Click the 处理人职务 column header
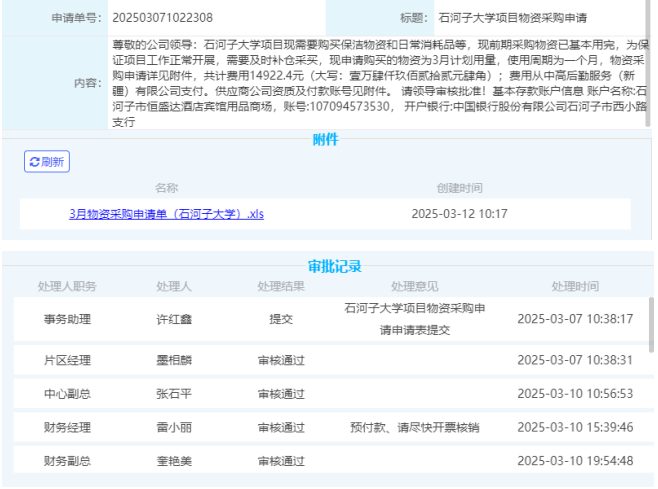 click(x=67, y=286)
